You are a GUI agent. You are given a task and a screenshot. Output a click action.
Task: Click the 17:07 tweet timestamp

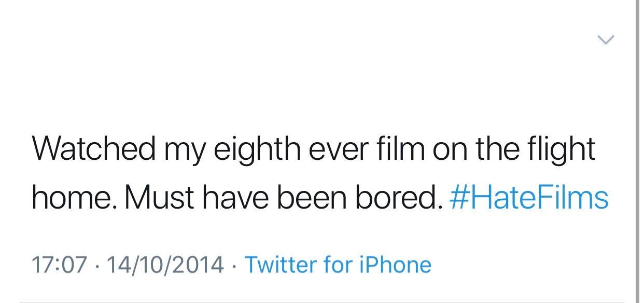[x=59, y=265]
